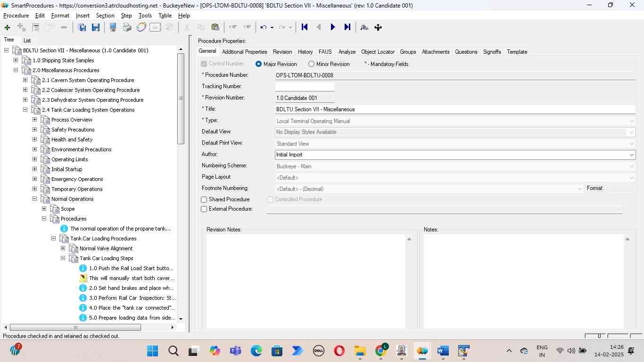Open the Insert menu
The image size is (644, 362).
[83, 16]
